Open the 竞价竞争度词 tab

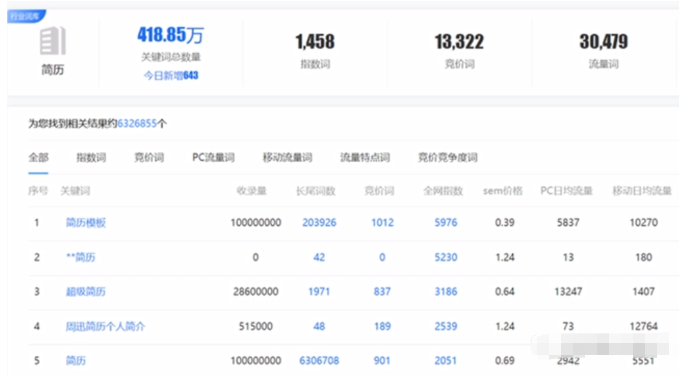click(448, 158)
